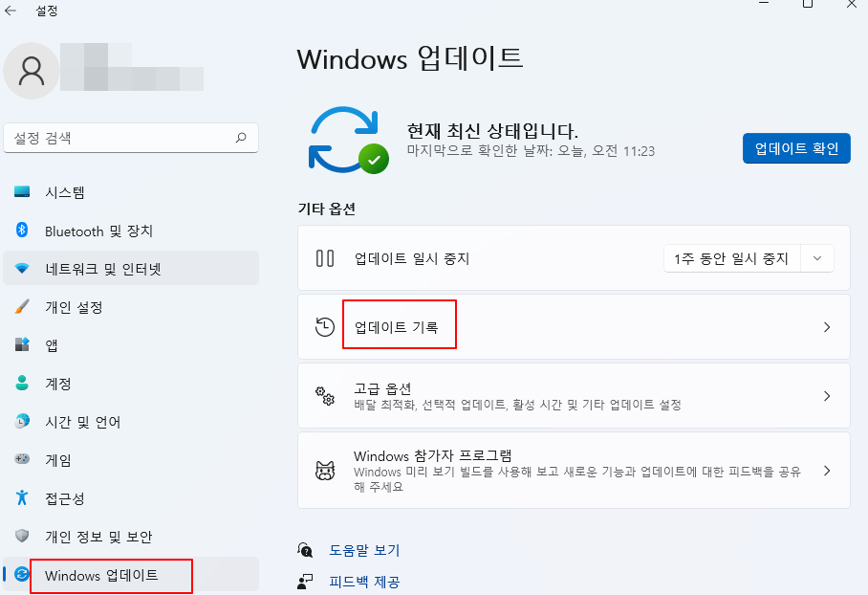Click the history clock icon for 업데이트 기록
The image size is (868, 595).
[325, 327]
